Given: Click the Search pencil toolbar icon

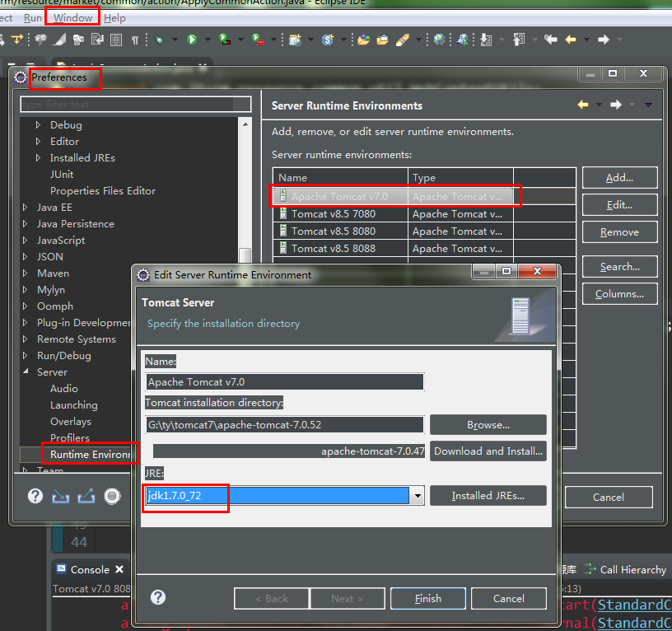Looking at the screenshot, I should click(402, 40).
